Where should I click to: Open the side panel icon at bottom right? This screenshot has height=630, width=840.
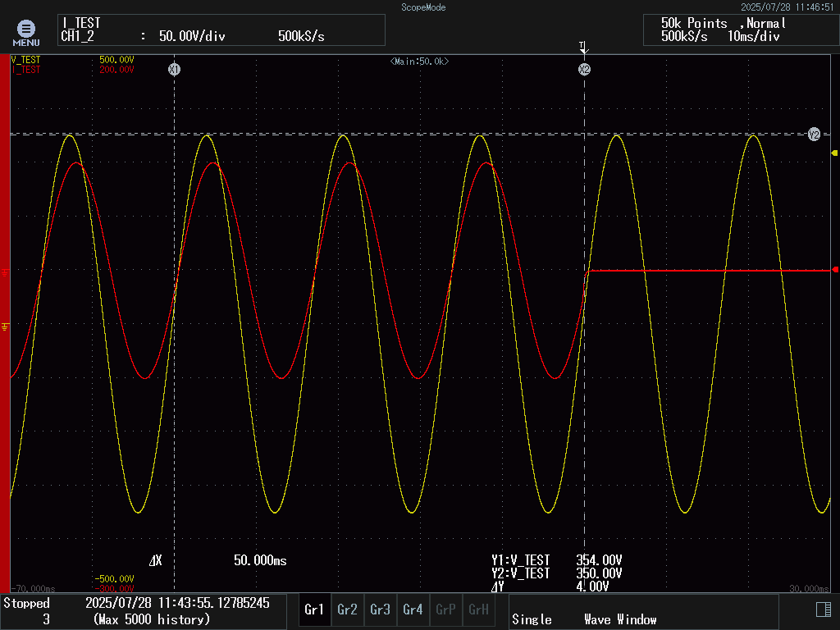coord(824,609)
